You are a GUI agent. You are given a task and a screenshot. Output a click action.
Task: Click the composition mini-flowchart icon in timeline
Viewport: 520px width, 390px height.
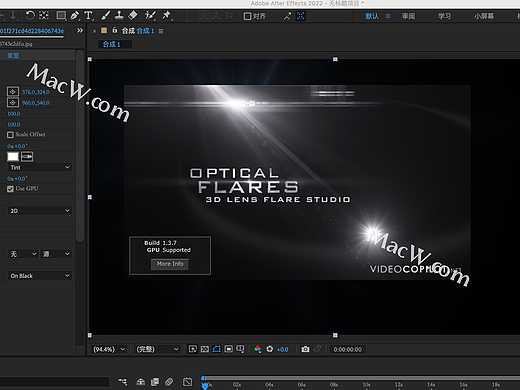(x=123, y=382)
